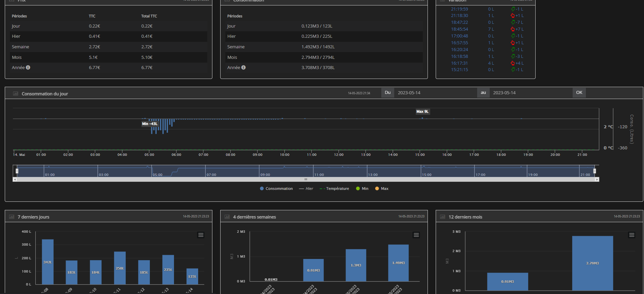Open chart menu of 12 derniers mois
The height and width of the screenshot is (294, 644).
click(x=632, y=235)
